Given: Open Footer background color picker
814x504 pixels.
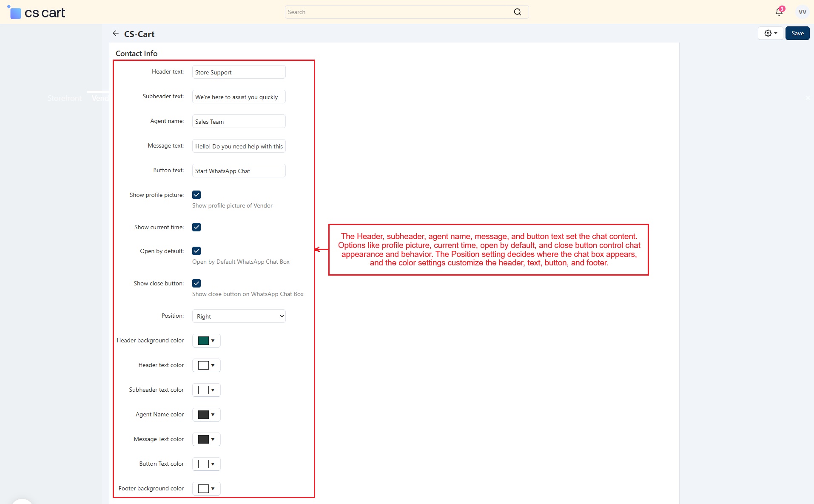Looking at the screenshot, I should (x=206, y=489).
